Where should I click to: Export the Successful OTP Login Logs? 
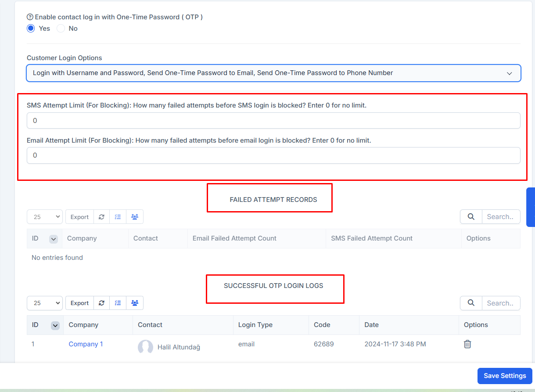79,303
